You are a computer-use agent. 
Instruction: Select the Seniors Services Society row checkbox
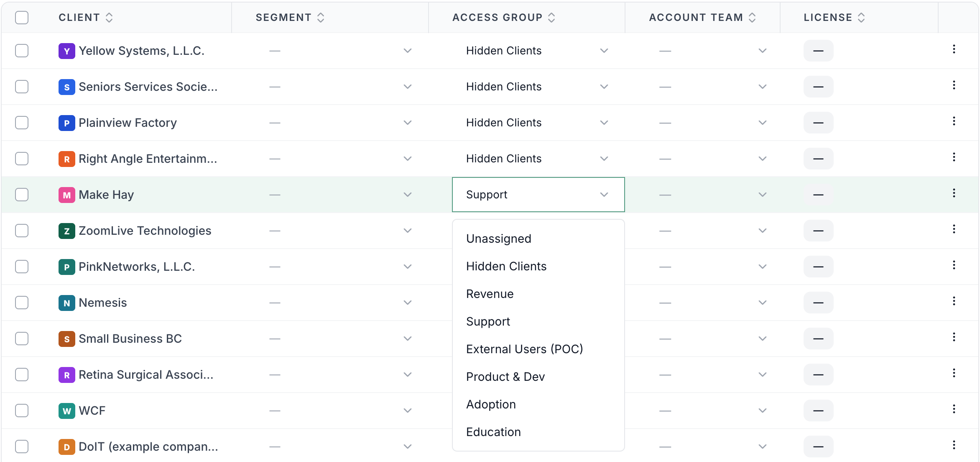pyautogui.click(x=22, y=87)
